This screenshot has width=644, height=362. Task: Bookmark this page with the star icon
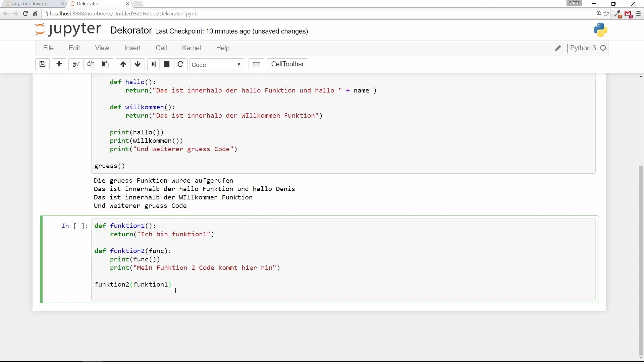(x=606, y=14)
